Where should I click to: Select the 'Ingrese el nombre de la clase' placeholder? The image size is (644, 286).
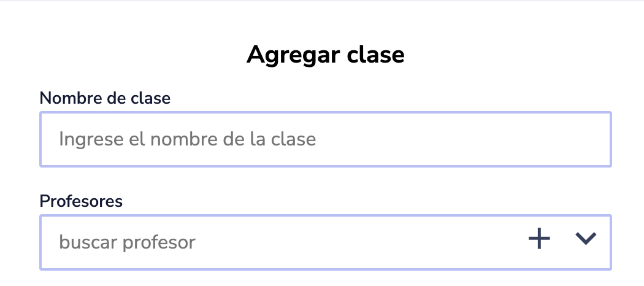tap(187, 139)
